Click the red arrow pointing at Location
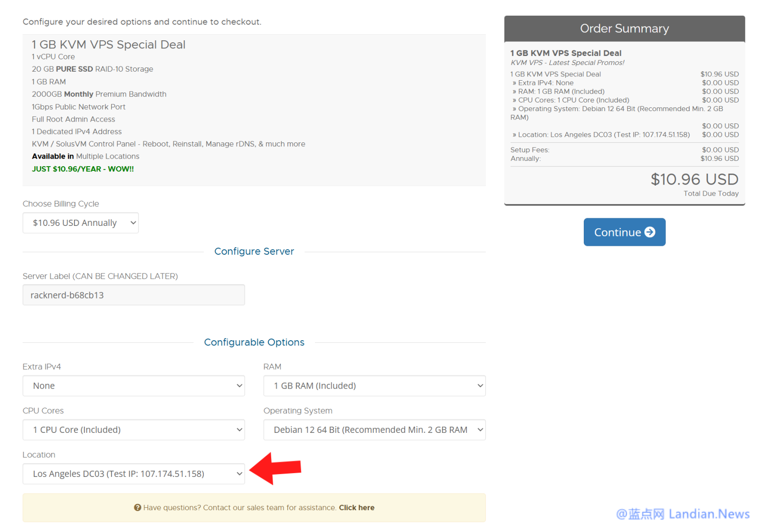The height and width of the screenshot is (532, 760). click(276, 468)
